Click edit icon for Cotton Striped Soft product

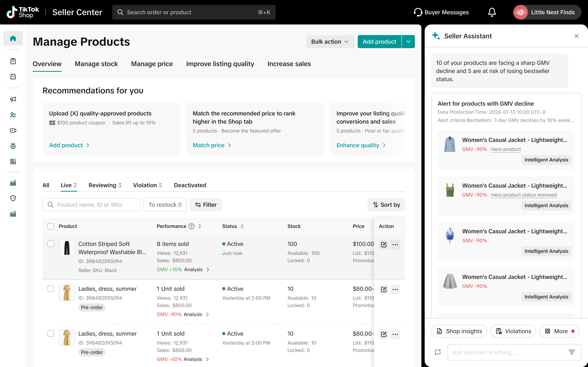[384, 244]
